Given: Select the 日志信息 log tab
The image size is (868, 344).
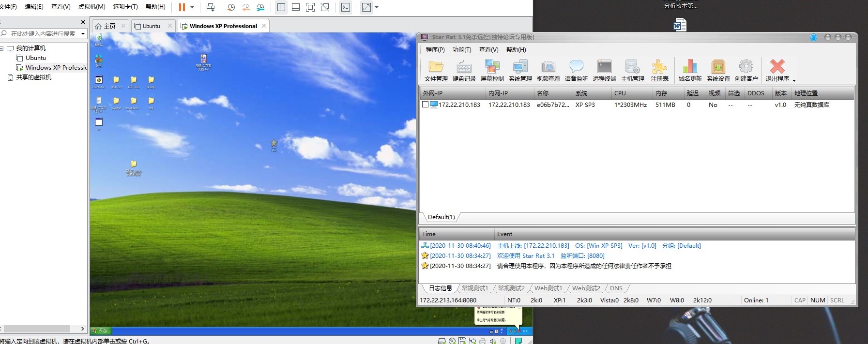Looking at the screenshot, I should [440, 288].
